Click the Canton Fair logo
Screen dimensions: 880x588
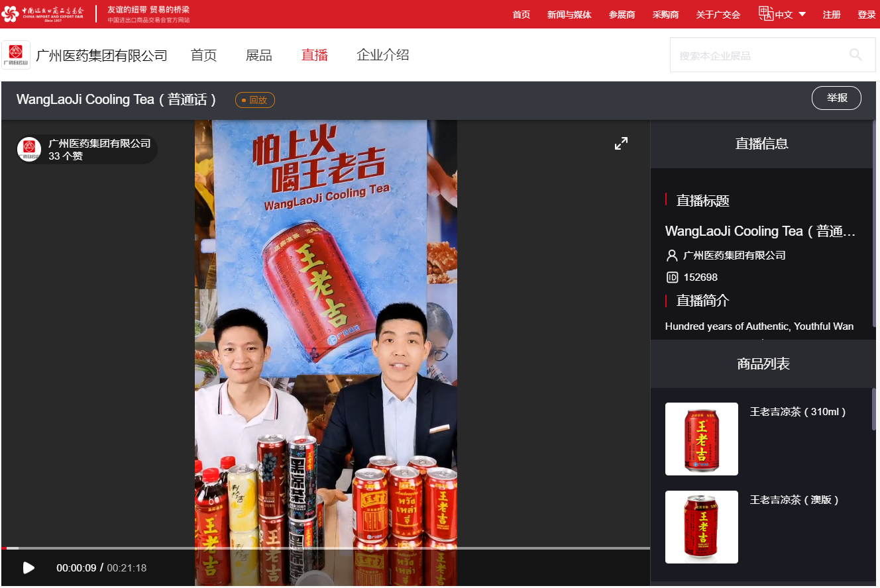coord(44,14)
